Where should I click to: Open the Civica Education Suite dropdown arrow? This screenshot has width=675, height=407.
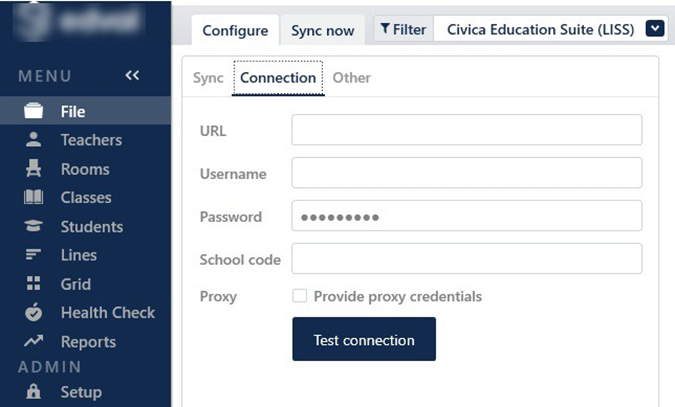pyautogui.click(x=655, y=29)
